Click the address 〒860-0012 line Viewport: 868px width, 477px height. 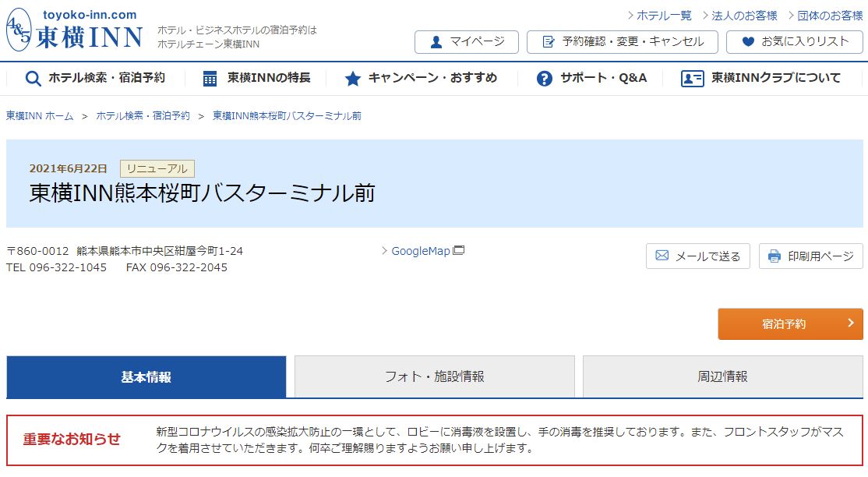pos(125,251)
